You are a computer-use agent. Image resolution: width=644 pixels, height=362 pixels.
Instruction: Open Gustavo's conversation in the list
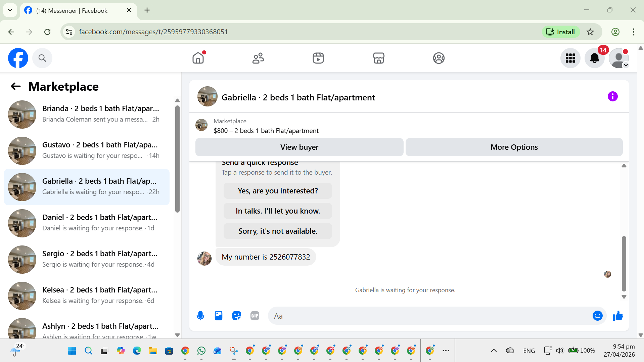(87, 151)
